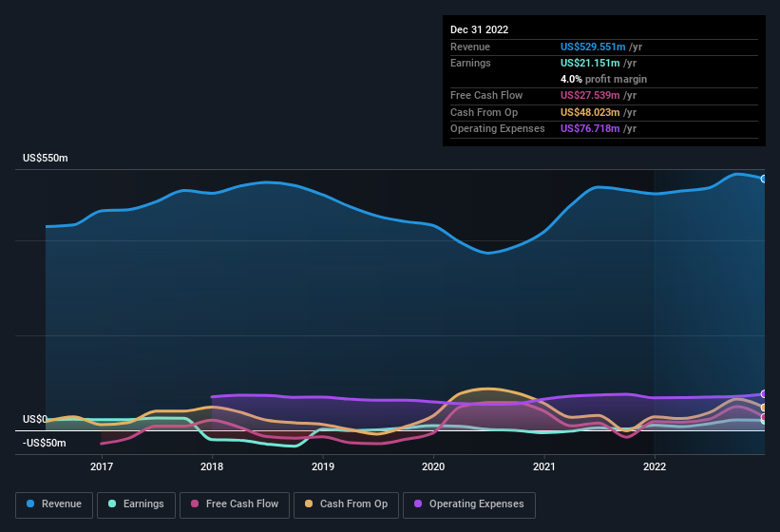Click the Earnings label in the tooltip
Viewport: 780px width, 532px height.
(470, 63)
